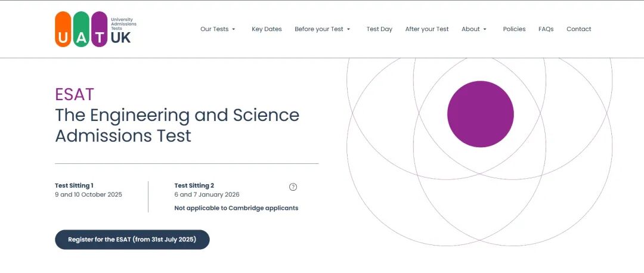Click the Test Sitting 1 label

coord(74,185)
